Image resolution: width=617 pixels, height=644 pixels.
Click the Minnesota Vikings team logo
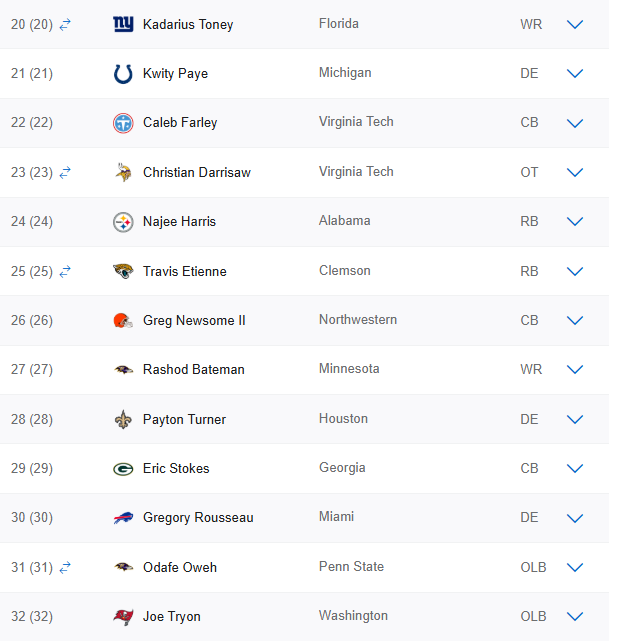pos(123,172)
